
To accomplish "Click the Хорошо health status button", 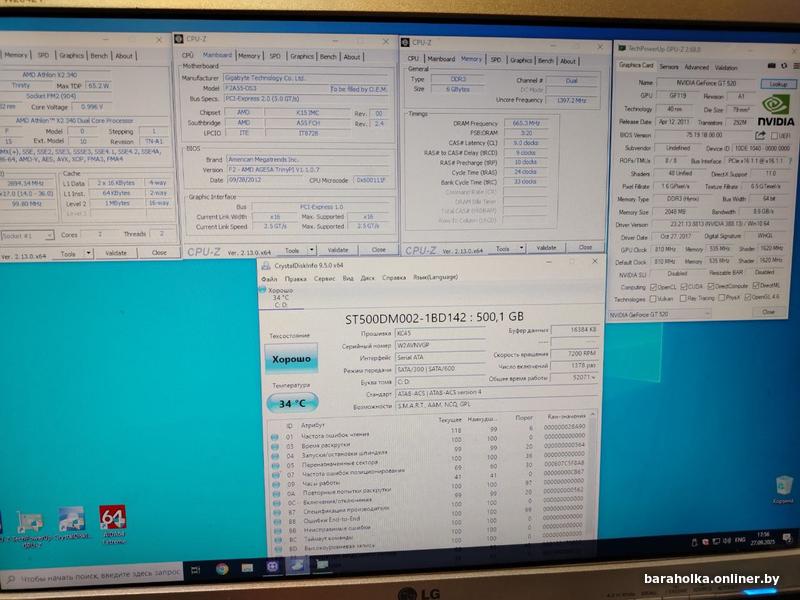I will tap(291, 359).
